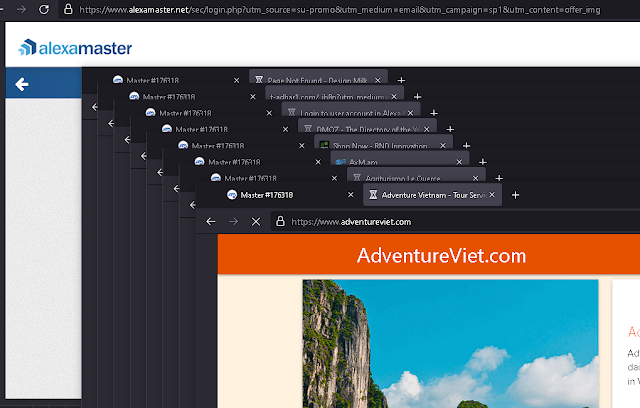
Task: Click forward arrow of the outer alexamaster browser
Action: click(22, 9)
